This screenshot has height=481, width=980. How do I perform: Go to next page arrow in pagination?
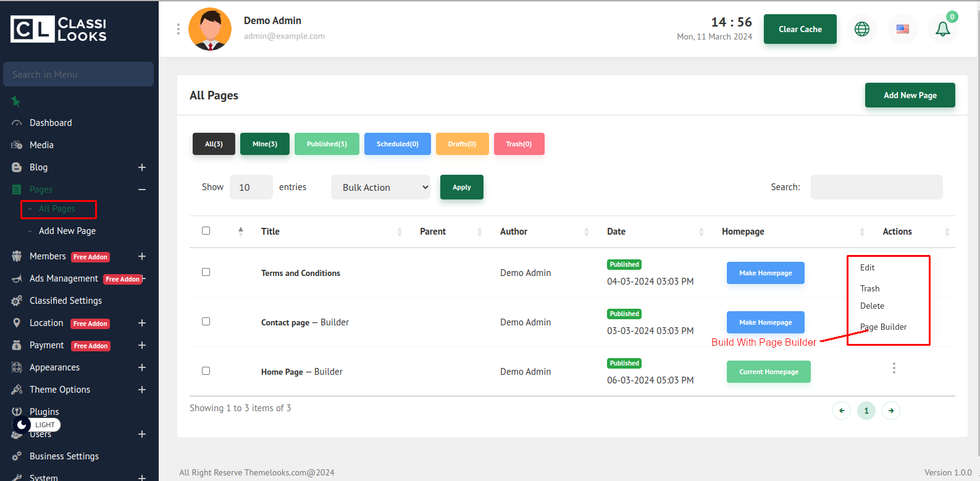[x=890, y=411]
